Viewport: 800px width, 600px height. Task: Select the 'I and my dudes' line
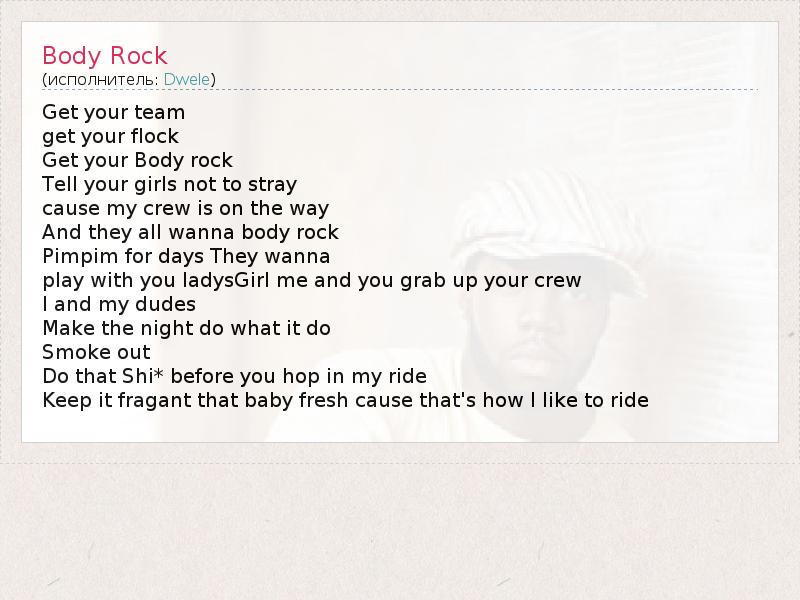pyautogui.click(x=119, y=304)
